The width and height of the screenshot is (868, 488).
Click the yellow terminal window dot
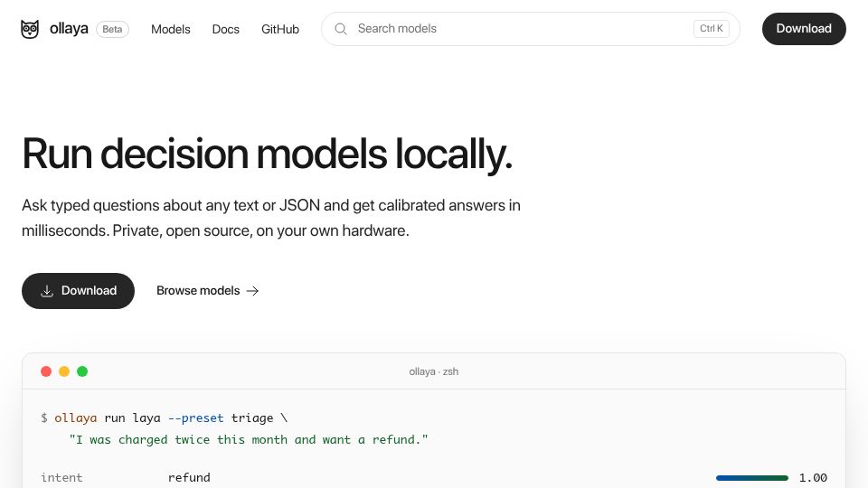pos(64,371)
